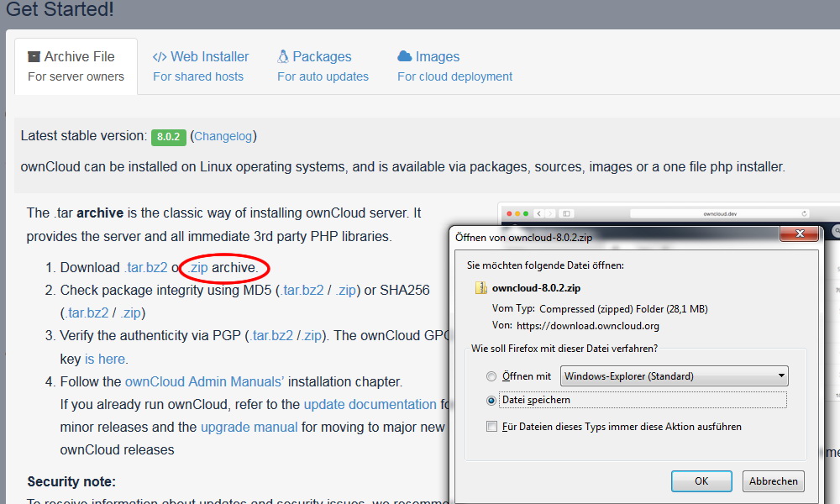Open the 'ownCloud Admin Manuals' link
Image resolution: width=840 pixels, height=504 pixels.
tap(205, 381)
